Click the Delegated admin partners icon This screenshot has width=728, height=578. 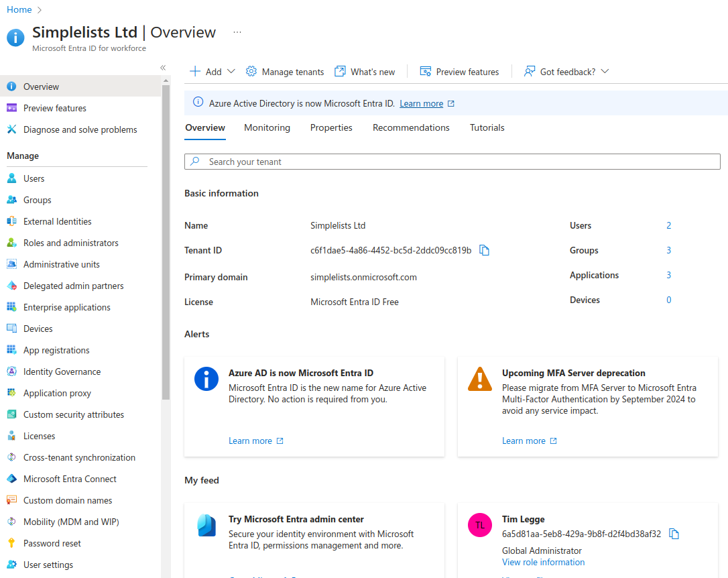click(11, 286)
